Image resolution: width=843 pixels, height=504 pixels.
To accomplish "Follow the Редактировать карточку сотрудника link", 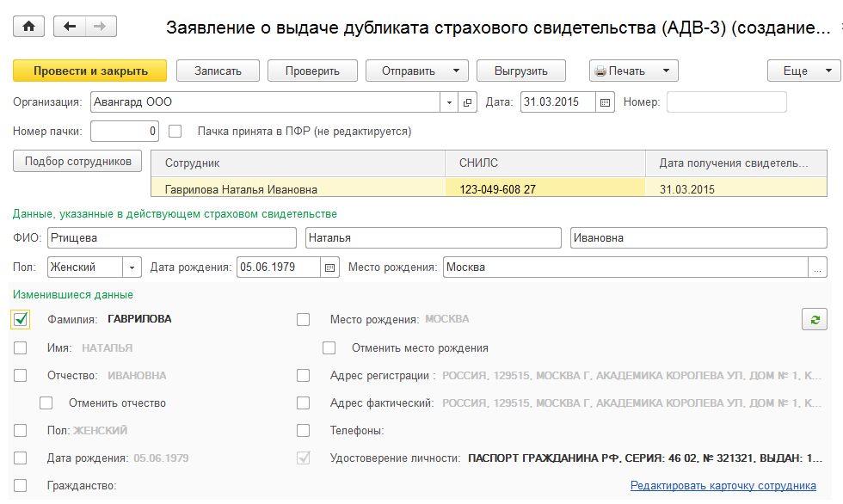I will point(723,485).
